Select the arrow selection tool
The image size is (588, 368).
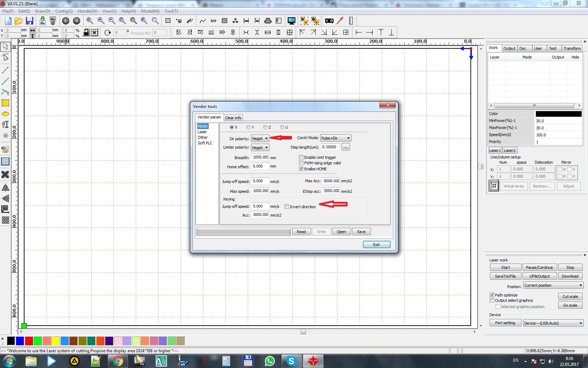(5, 46)
